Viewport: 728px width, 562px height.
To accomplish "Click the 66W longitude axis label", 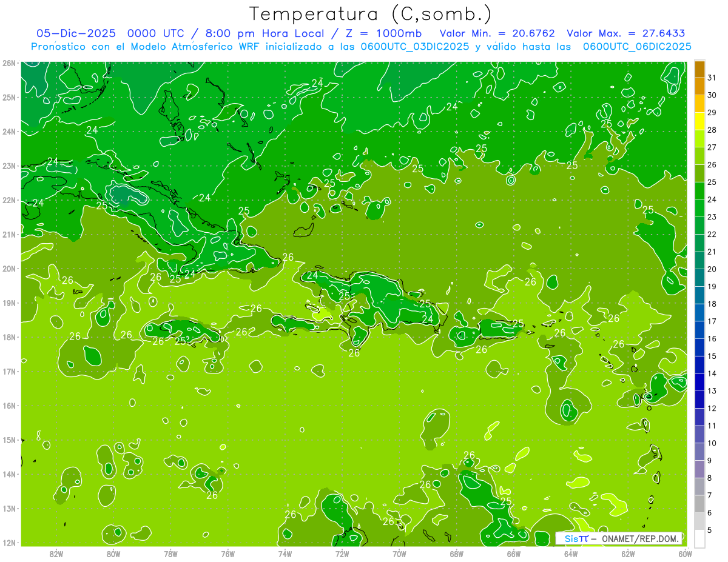I will 513,553.
